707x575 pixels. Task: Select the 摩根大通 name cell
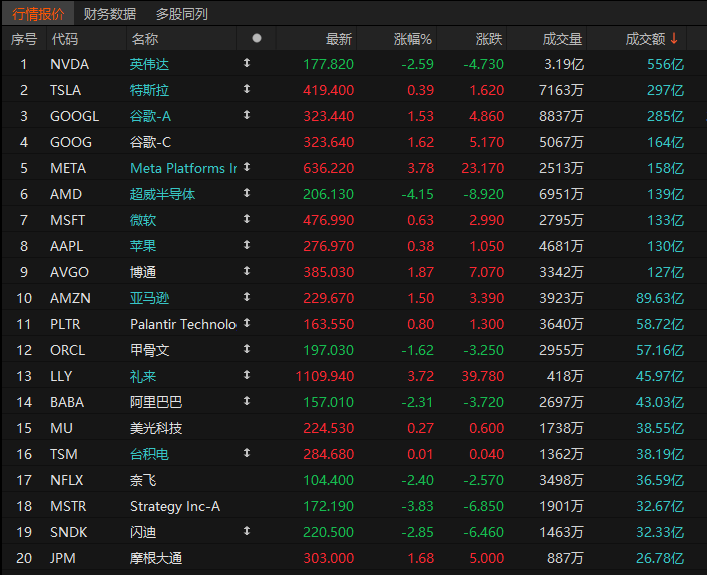tap(156, 558)
